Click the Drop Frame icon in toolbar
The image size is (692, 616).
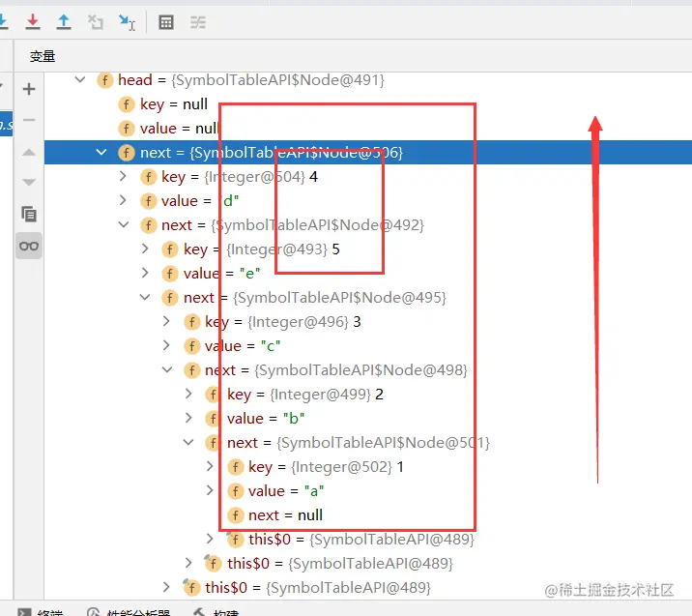tap(96, 21)
